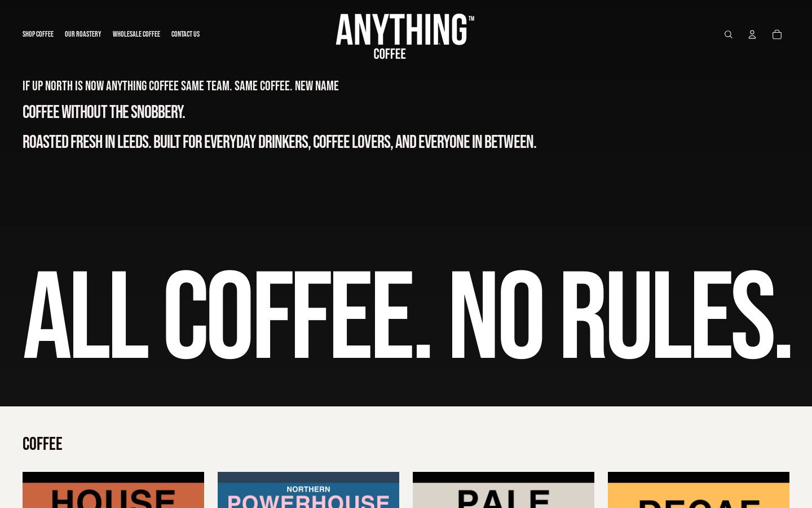The image size is (812, 508).
Task: Open Wholesale Coffee page
Action: point(136,34)
